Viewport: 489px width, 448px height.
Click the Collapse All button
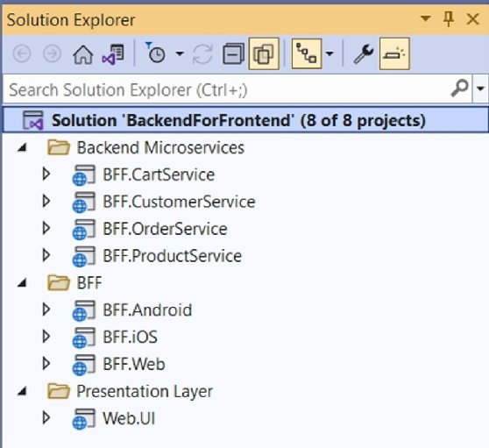[233, 54]
